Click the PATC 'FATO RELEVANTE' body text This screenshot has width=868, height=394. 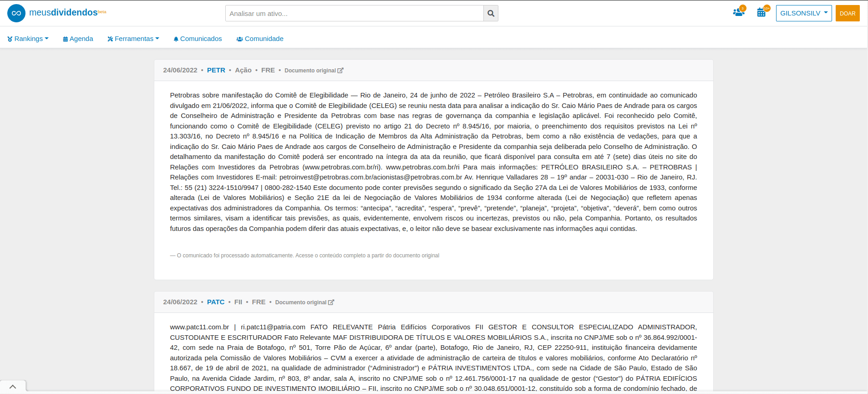pyautogui.click(x=433, y=358)
